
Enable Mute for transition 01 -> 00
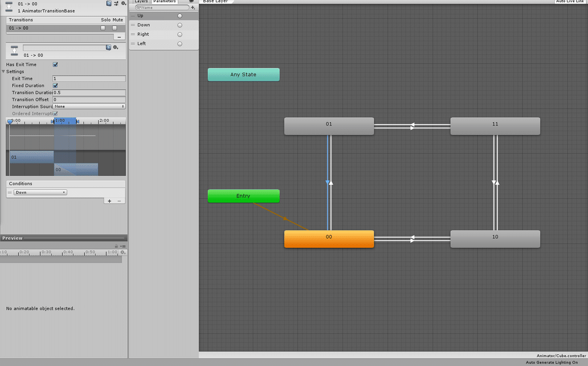coord(115,28)
